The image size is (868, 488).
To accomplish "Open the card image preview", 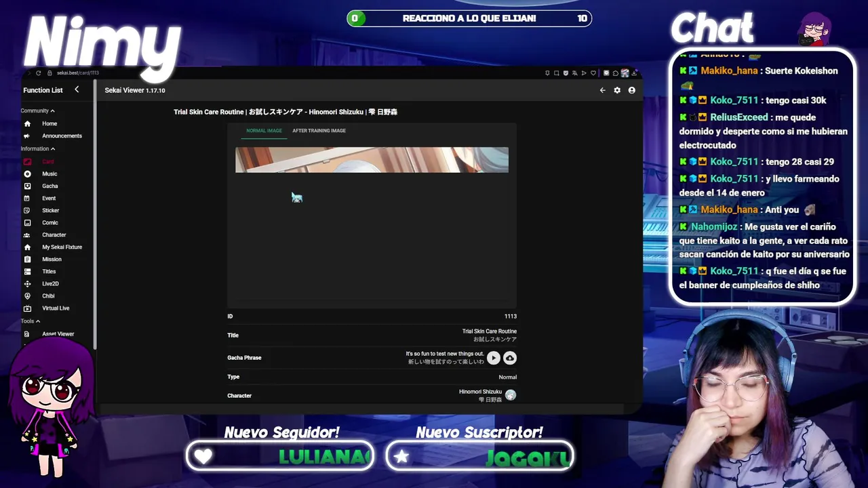I will coord(372,160).
